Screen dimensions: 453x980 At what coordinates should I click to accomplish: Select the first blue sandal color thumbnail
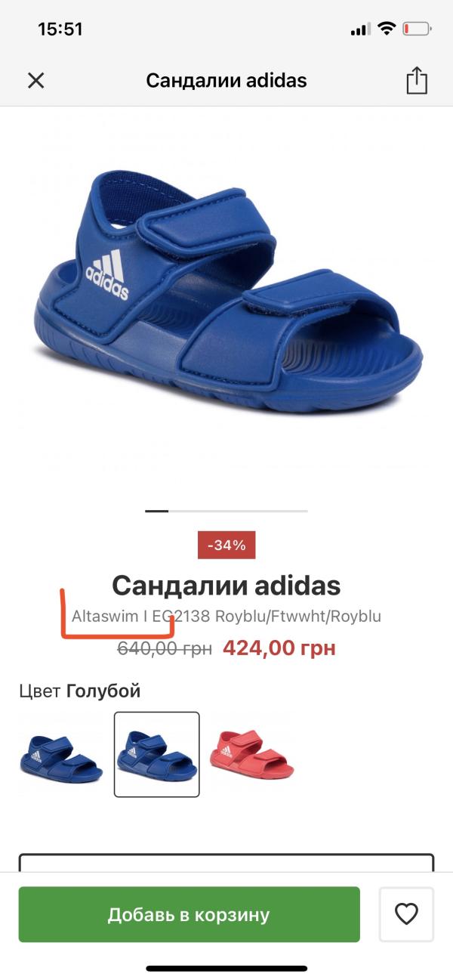pos(60,754)
